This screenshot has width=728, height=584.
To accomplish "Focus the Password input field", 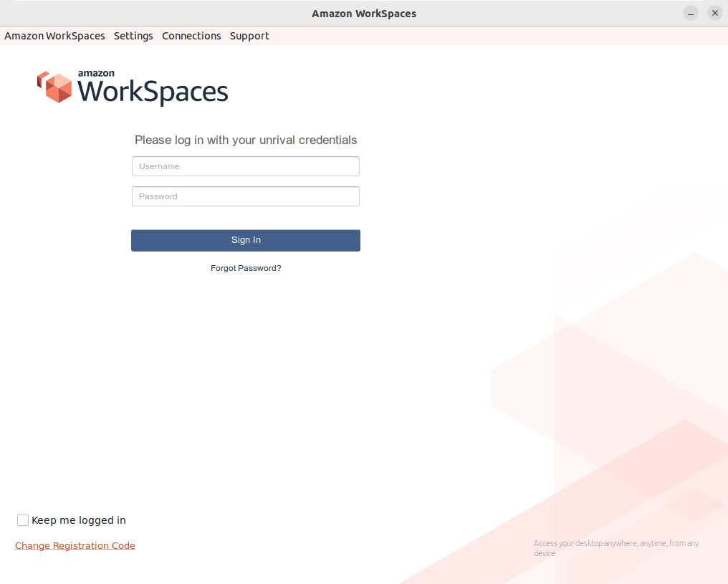I will click(246, 196).
